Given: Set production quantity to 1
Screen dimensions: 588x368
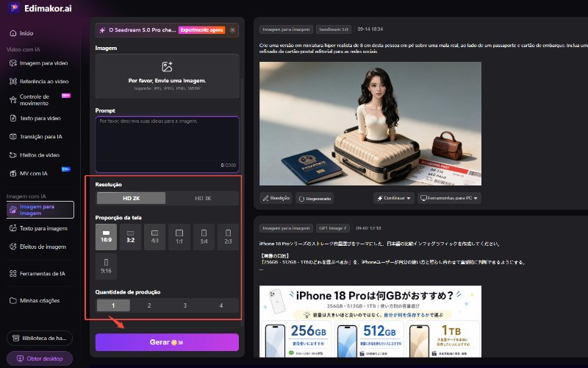Looking at the screenshot, I should [x=113, y=305].
